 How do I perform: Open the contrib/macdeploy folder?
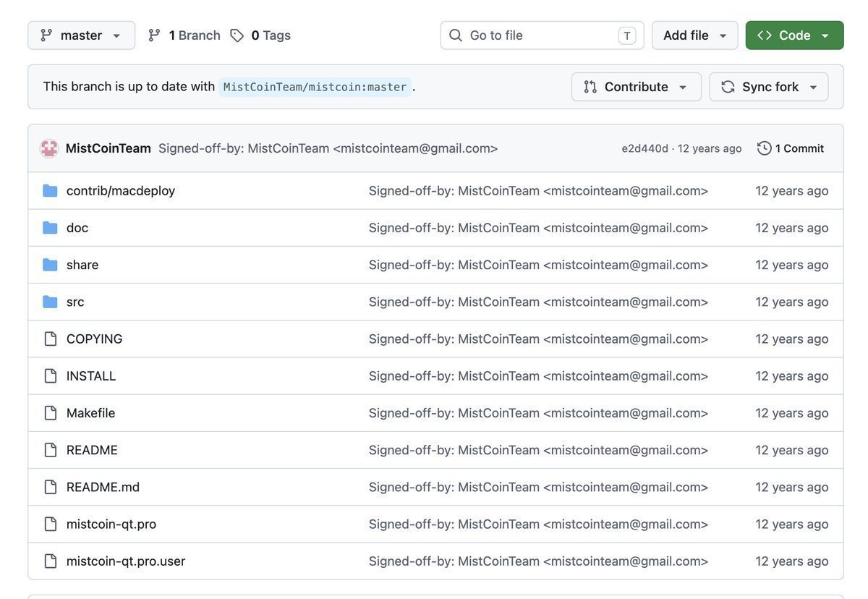[121, 191]
